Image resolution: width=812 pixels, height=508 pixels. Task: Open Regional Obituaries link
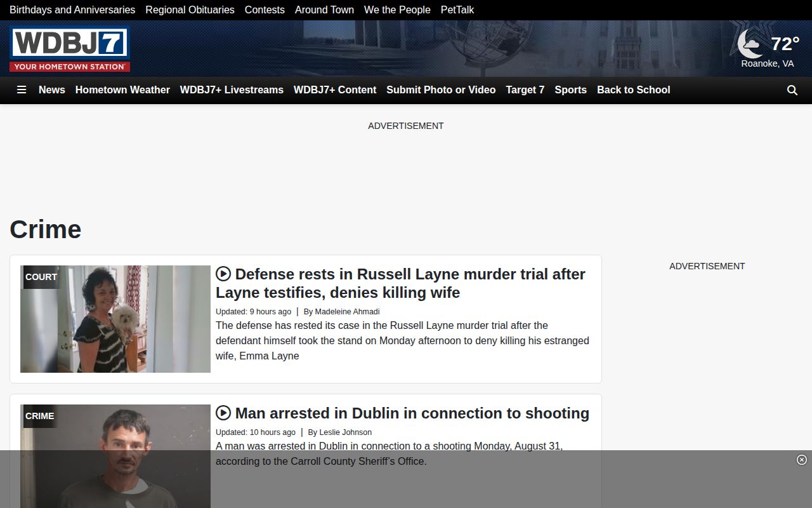[190, 10]
